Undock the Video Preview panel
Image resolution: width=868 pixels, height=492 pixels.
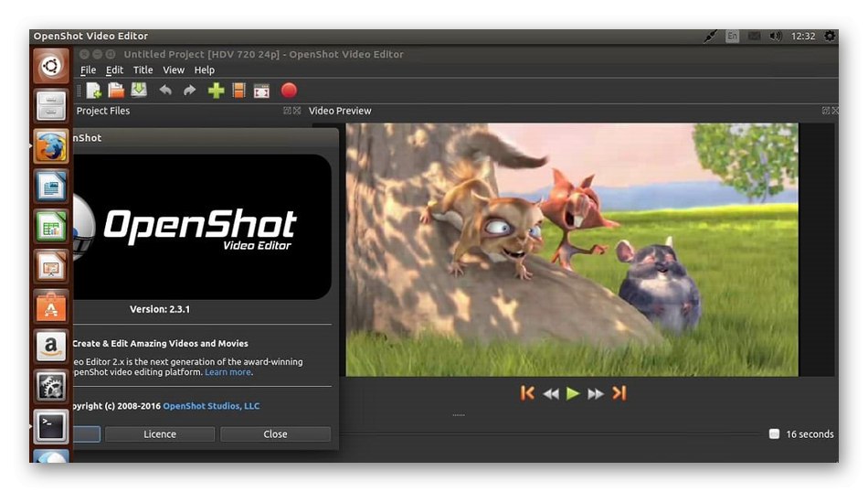click(x=825, y=111)
